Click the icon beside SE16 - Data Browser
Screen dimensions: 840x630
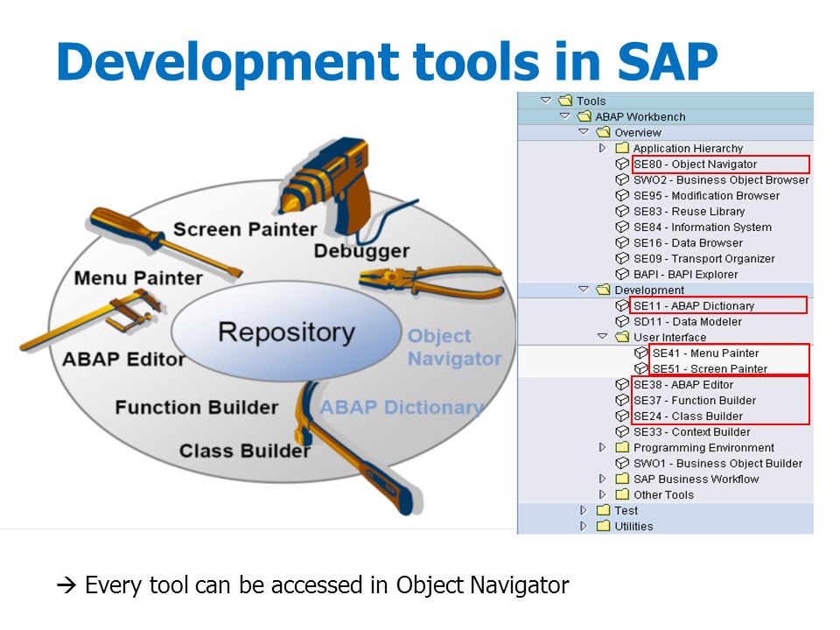point(622,242)
